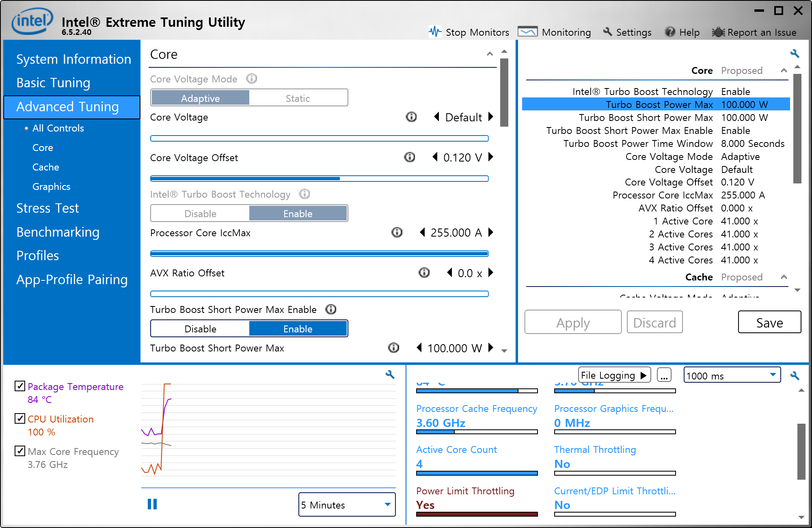812x528 pixels.
Task: Open Settings wrench in top toolbar
Action: click(x=607, y=32)
